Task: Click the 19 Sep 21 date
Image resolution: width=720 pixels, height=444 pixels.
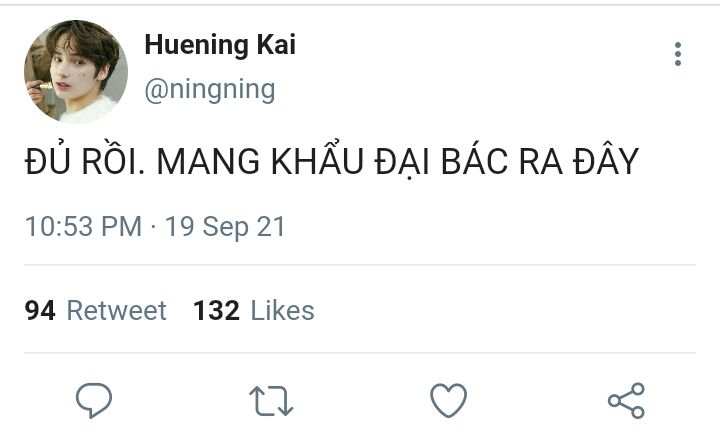Action: (225, 227)
